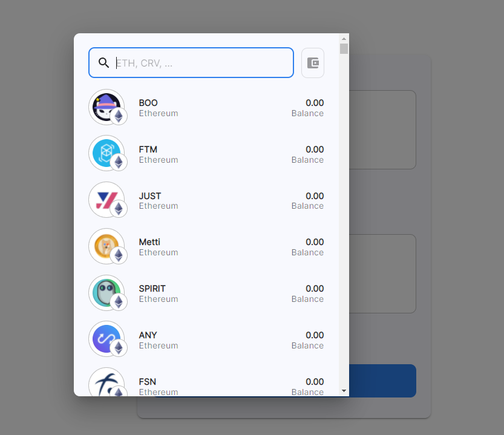This screenshot has width=504, height=435.
Task: Click the ANY token name
Action: 148,335
